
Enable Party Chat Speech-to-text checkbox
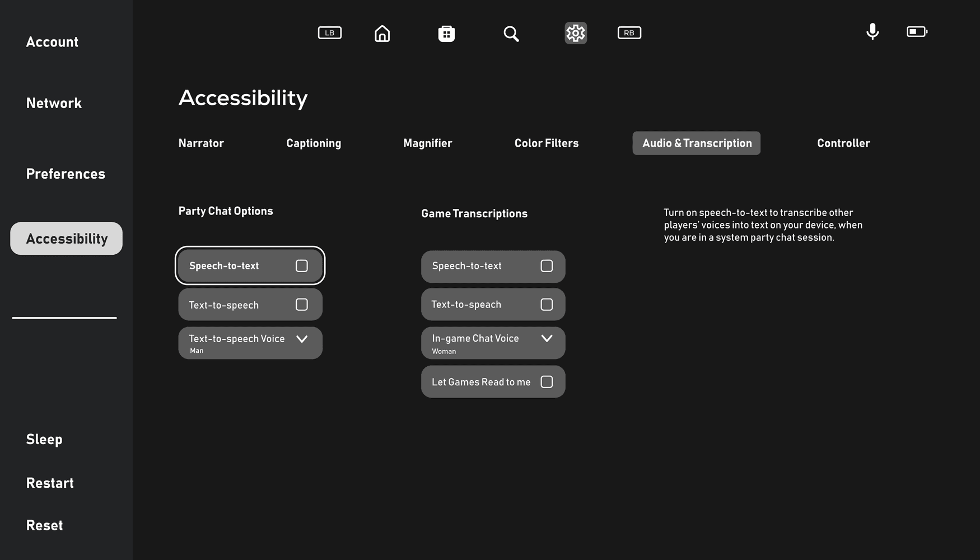(302, 266)
